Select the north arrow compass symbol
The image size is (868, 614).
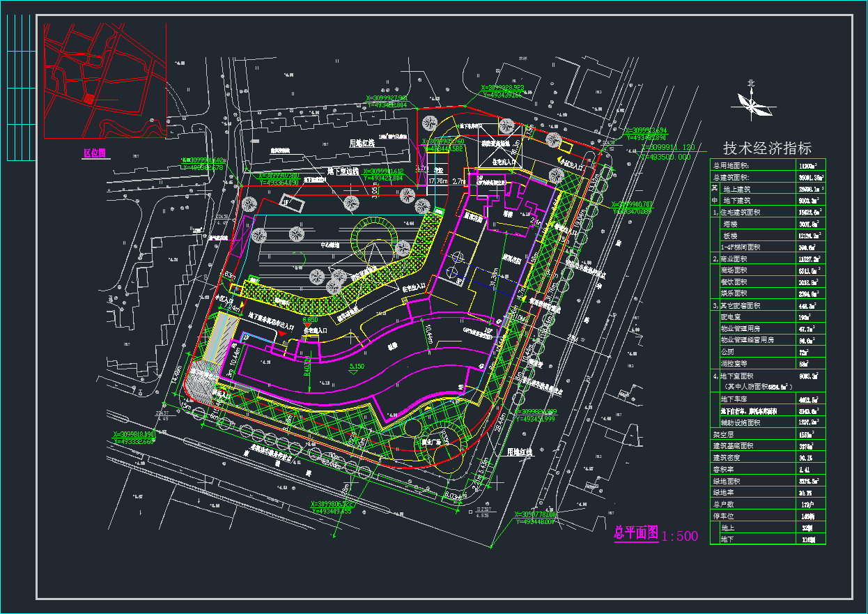click(x=752, y=105)
